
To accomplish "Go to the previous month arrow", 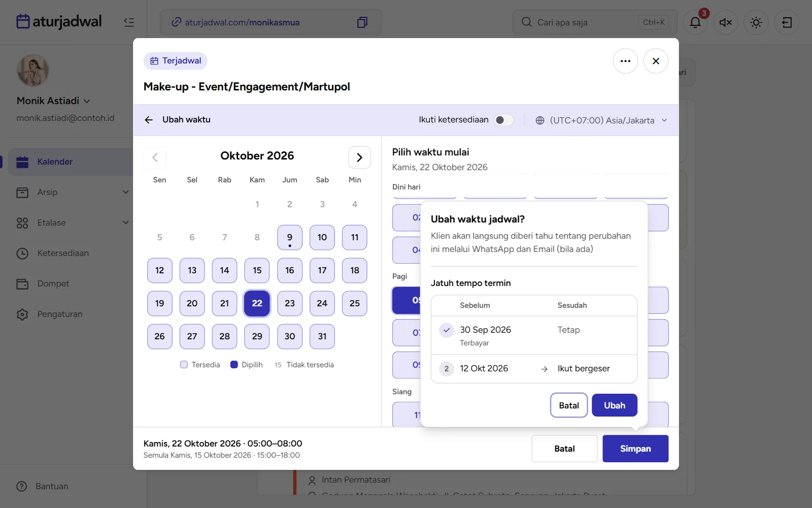I will (155, 157).
